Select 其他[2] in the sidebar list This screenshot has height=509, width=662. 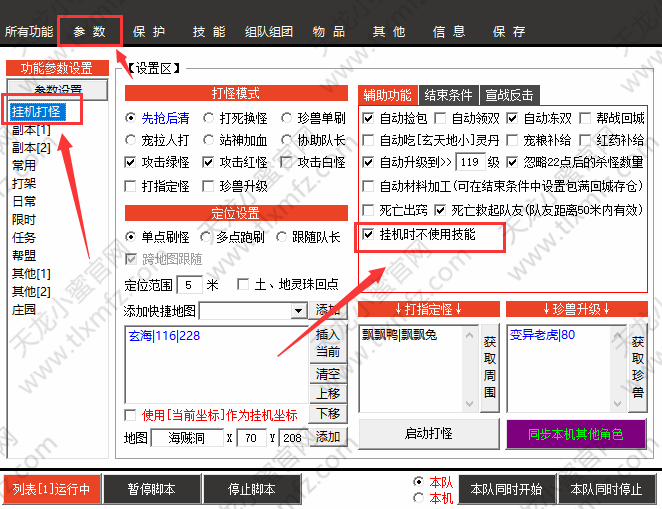pyautogui.click(x=31, y=291)
